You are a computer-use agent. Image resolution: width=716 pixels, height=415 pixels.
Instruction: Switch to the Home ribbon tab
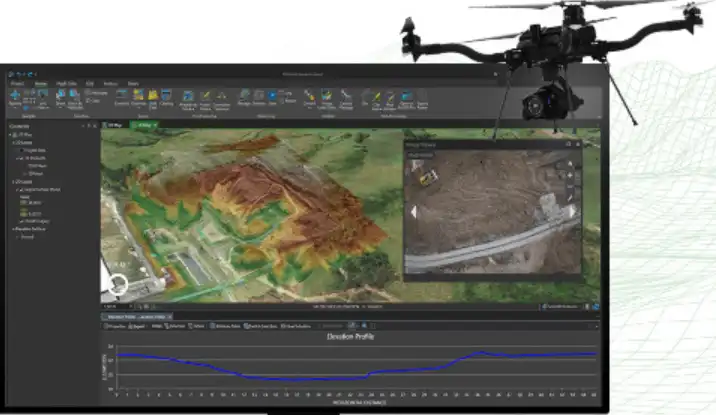click(x=41, y=84)
